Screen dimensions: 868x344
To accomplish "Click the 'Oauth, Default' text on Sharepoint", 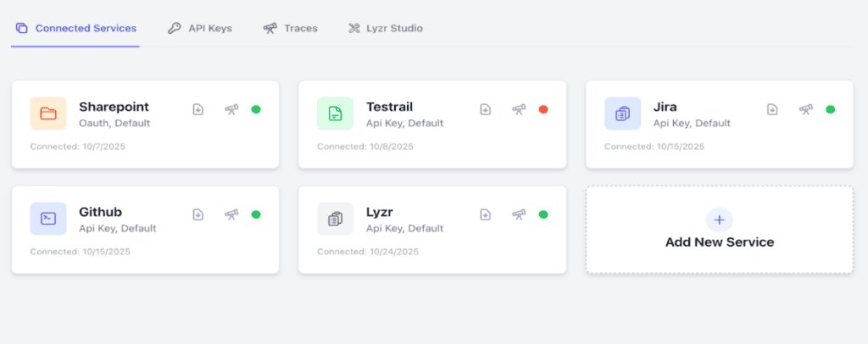I will 114,123.
